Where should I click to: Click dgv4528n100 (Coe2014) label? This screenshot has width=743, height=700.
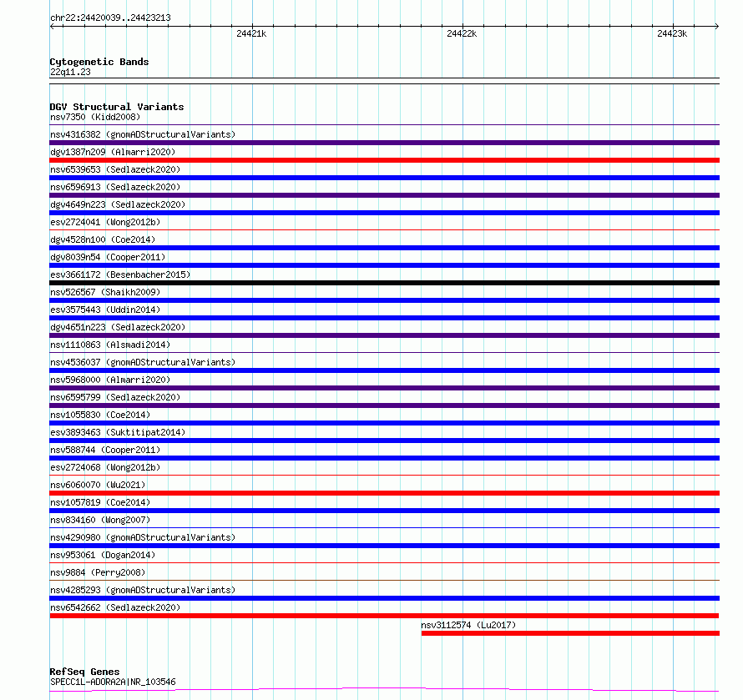click(x=103, y=239)
